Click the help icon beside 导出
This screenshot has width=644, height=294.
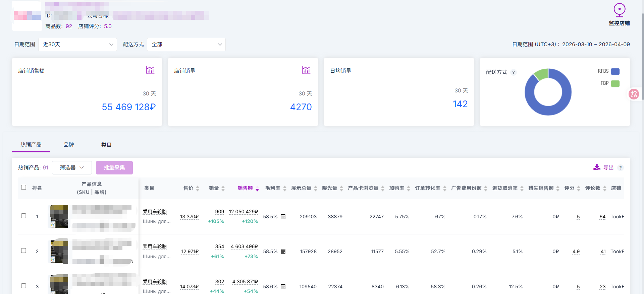tap(621, 168)
